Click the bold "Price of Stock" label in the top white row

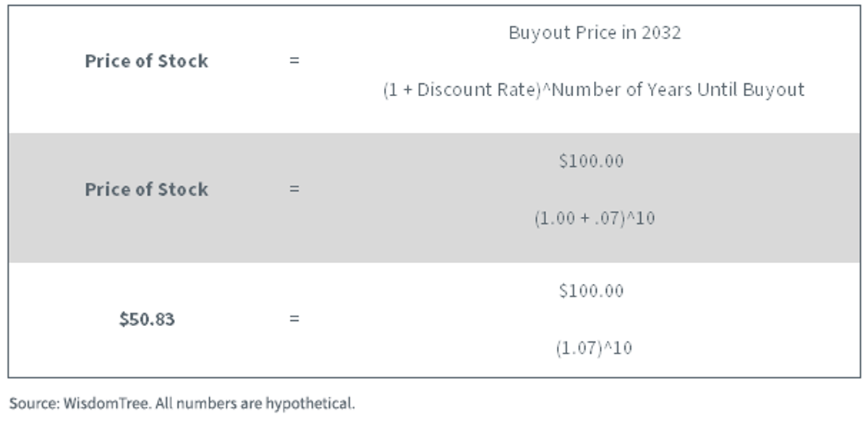click(x=146, y=61)
